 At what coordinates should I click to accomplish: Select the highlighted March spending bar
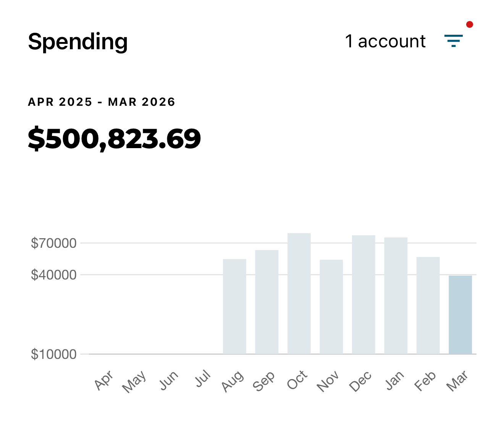460,315
